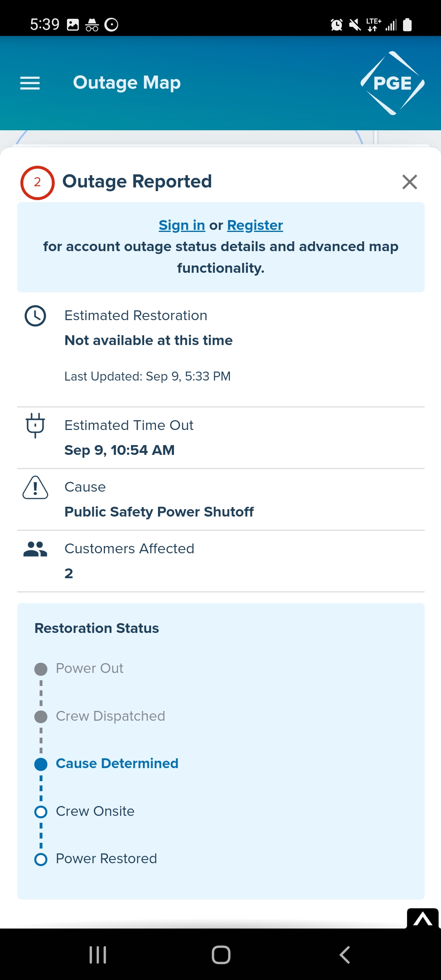Select the Power Out status dot
The height and width of the screenshot is (980, 441).
(41, 669)
